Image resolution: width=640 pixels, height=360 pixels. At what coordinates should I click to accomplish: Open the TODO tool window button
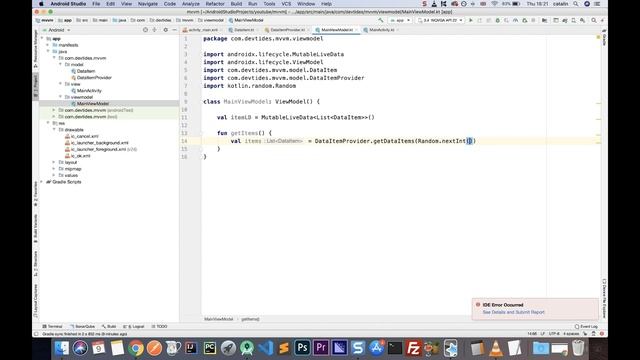coord(160,327)
